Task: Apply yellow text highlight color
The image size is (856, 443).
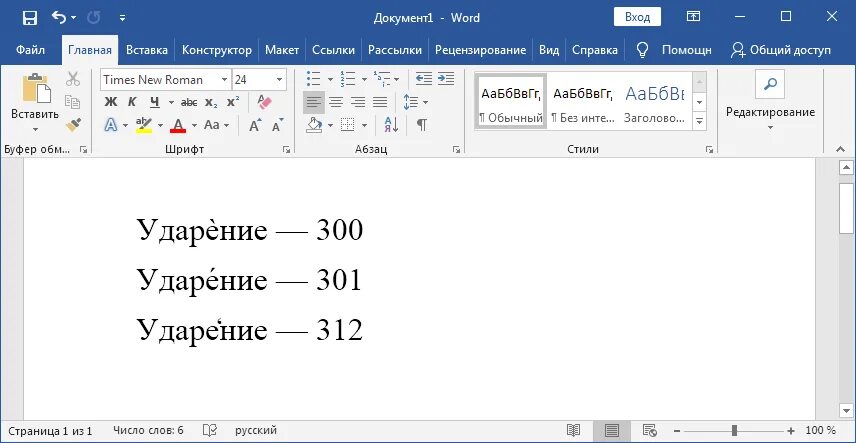Action: (x=144, y=125)
